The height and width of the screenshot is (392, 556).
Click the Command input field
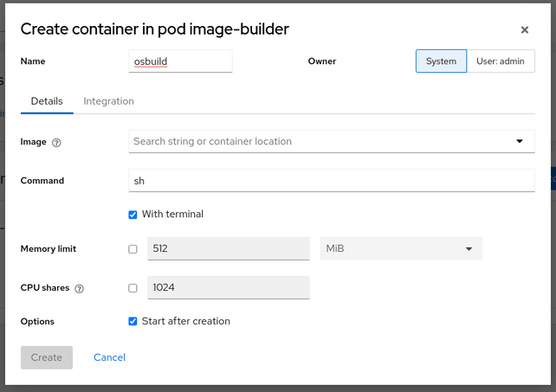pyautogui.click(x=331, y=180)
